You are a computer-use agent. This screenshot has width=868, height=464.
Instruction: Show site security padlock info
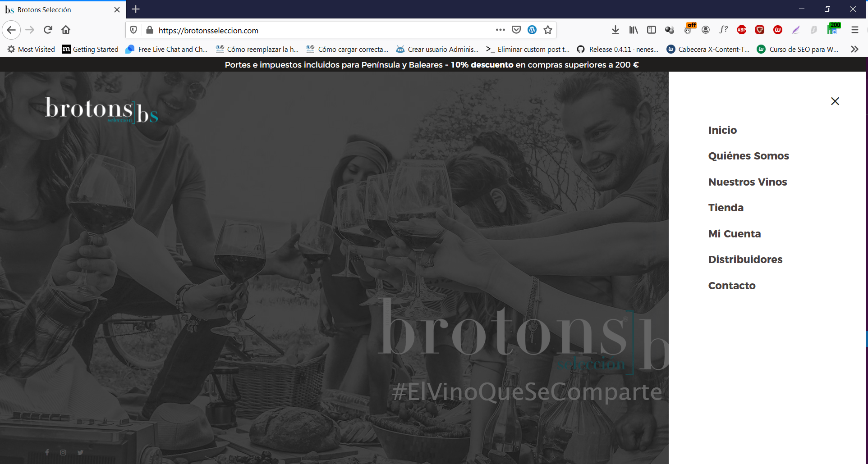(150, 30)
